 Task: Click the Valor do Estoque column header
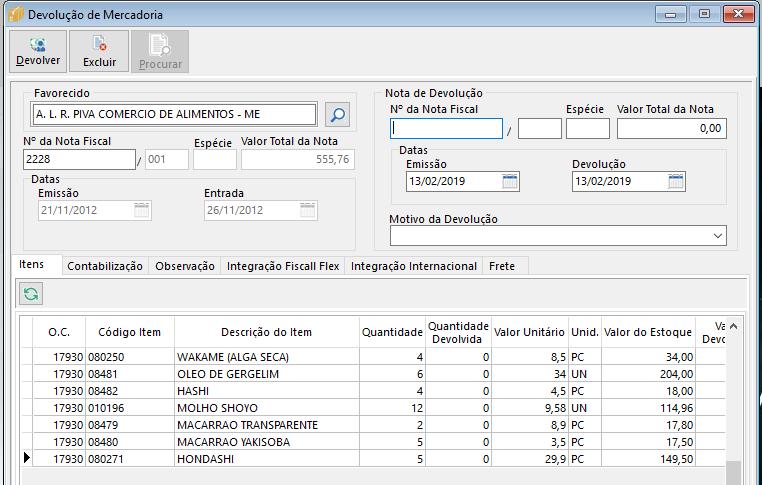pos(648,332)
